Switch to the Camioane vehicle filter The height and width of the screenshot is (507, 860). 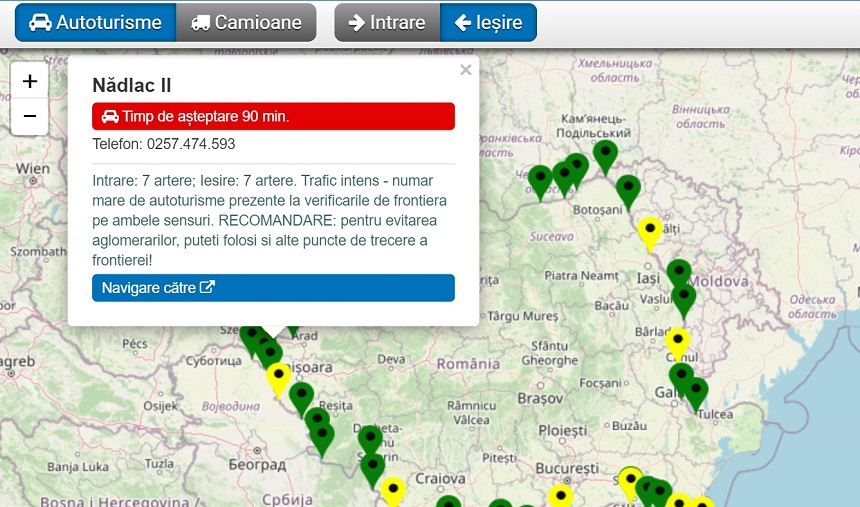pos(245,22)
